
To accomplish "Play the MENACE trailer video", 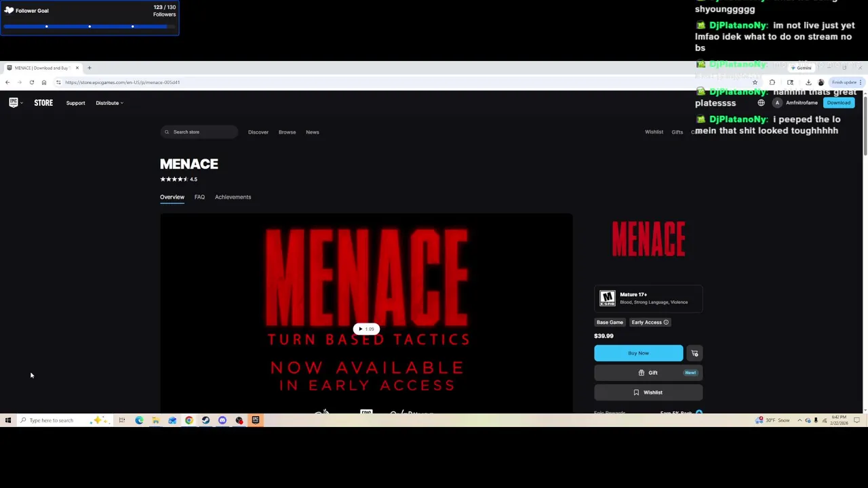I will (x=367, y=329).
